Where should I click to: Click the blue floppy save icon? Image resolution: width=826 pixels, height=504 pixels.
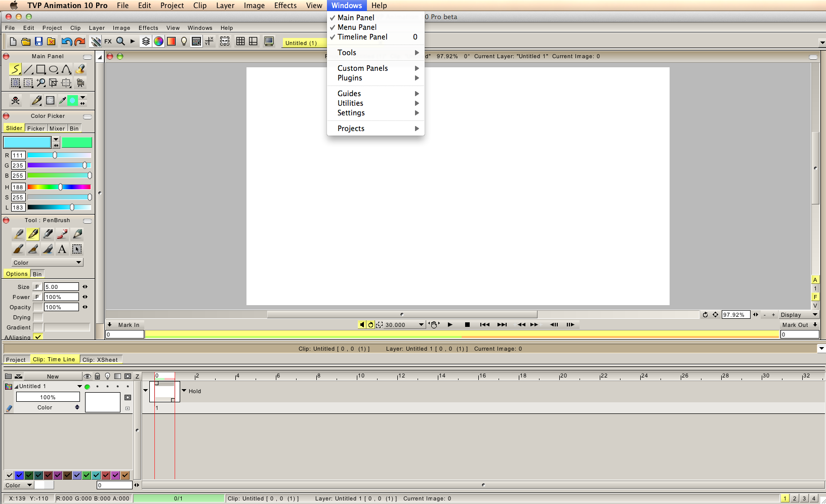point(38,41)
